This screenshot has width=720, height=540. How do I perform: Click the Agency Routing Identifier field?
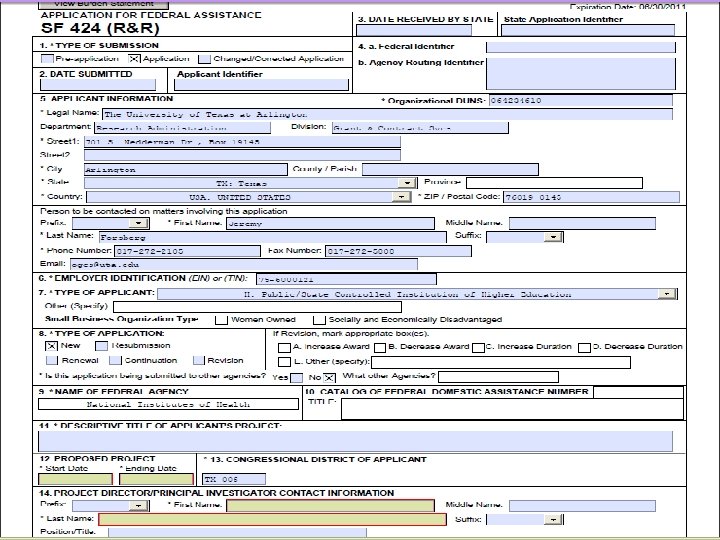click(581, 73)
